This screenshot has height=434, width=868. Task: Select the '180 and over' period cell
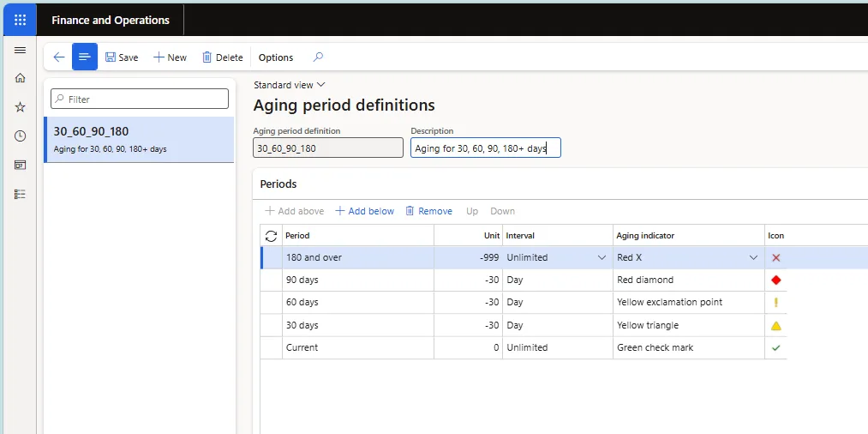click(x=357, y=257)
